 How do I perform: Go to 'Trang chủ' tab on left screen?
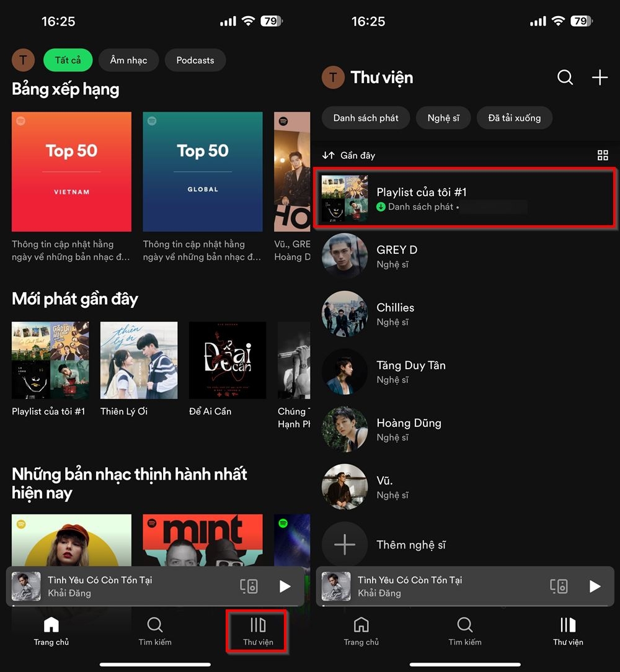pos(51,631)
